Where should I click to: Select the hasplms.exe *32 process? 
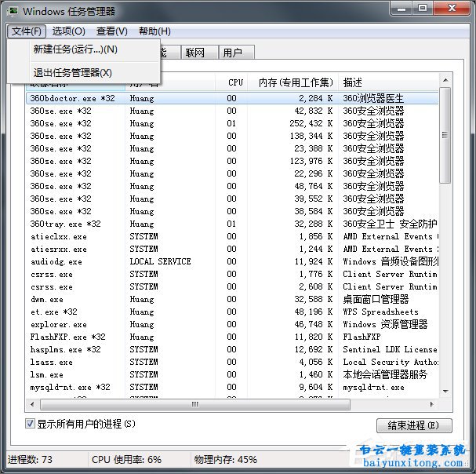pos(232,349)
